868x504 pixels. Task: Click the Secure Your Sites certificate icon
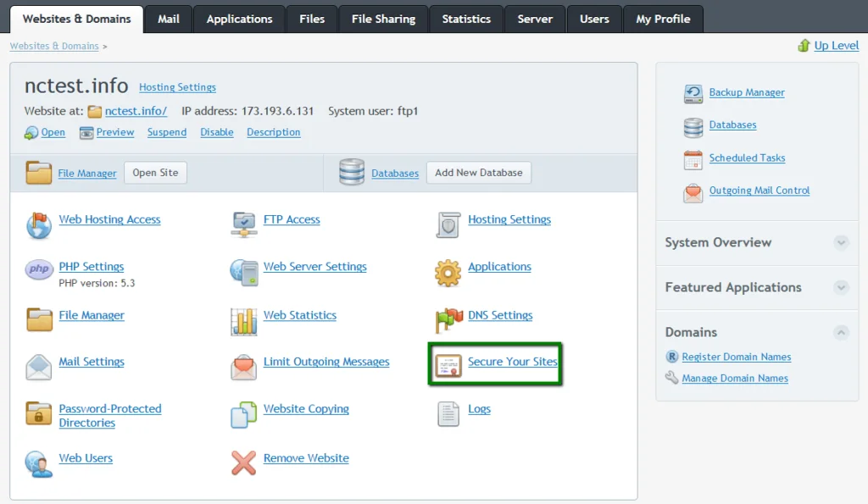(448, 366)
